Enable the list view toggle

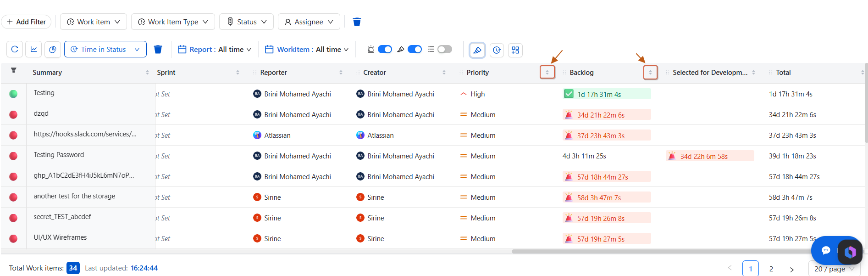point(444,49)
